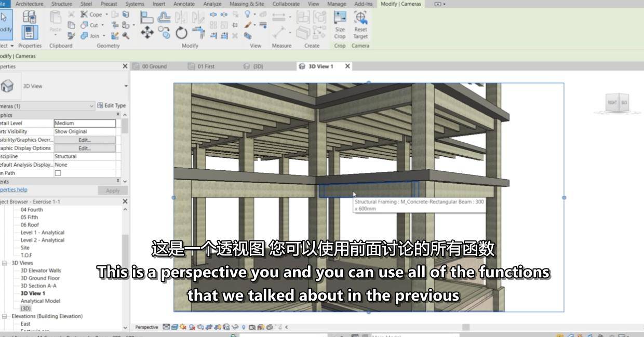644x337 pixels.
Task: Select the Trim/Extend to Corner tool
Action: 199,32
